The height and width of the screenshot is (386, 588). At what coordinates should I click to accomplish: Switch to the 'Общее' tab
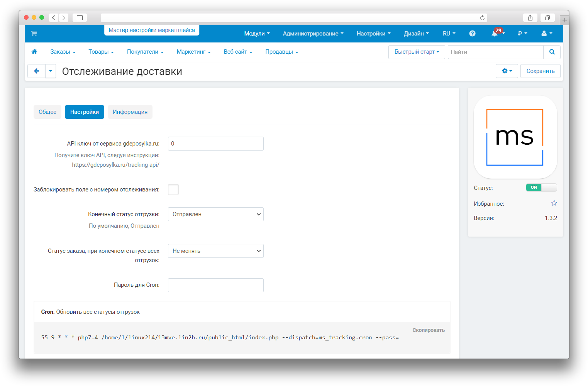47,112
